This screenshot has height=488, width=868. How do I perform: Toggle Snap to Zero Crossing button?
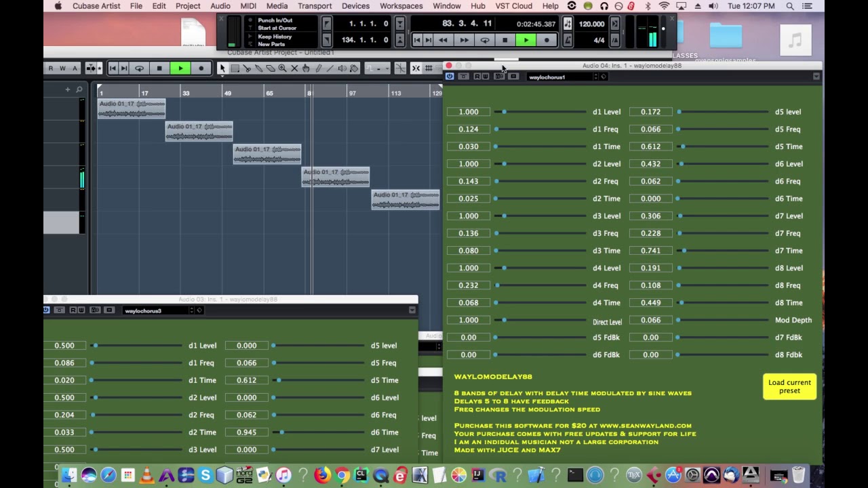400,68
